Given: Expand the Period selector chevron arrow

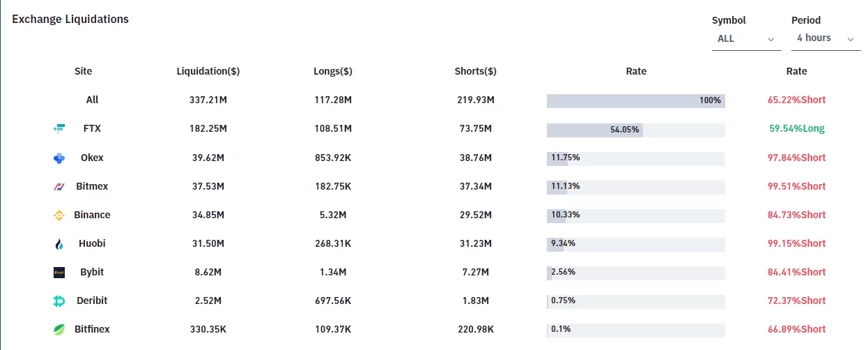Looking at the screenshot, I should tap(850, 40).
